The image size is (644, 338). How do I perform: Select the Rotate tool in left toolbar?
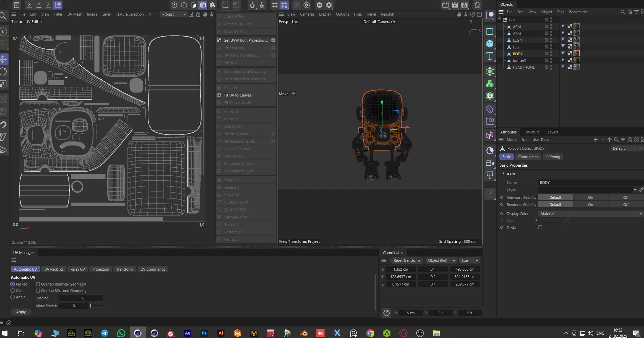(x=3, y=71)
